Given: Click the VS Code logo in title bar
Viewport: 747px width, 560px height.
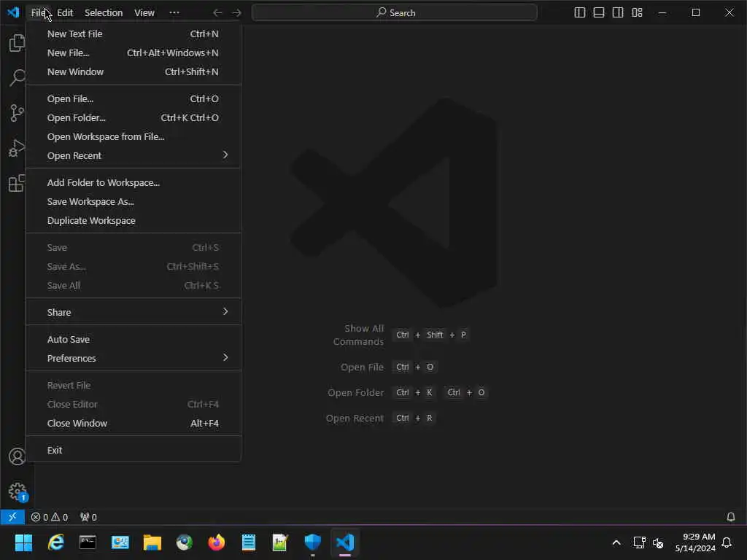Looking at the screenshot, I should point(13,12).
